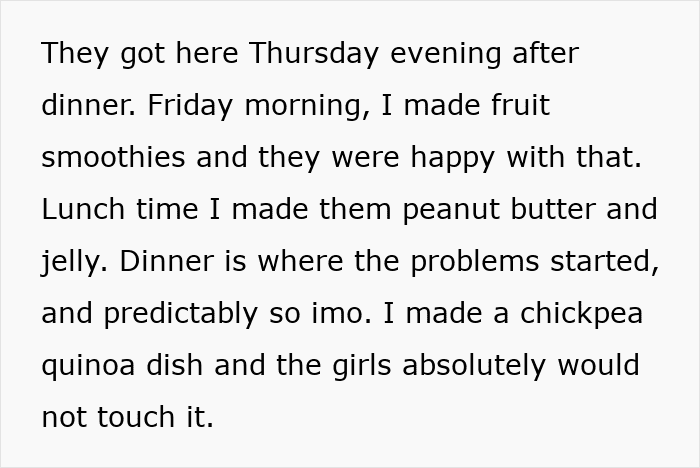Click the word "chickpea" in the text

tap(581, 315)
